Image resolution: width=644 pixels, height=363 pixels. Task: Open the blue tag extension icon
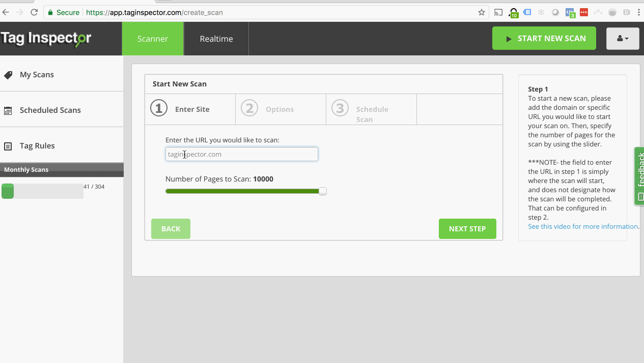527,12
